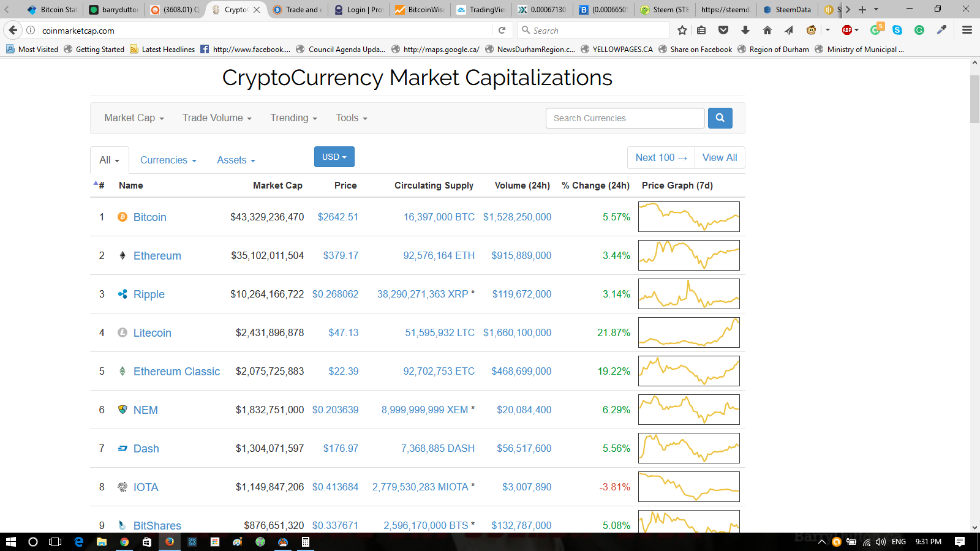Open Litecoin 7d price graph thumbnail
980x551 pixels.
click(x=689, y=332)
